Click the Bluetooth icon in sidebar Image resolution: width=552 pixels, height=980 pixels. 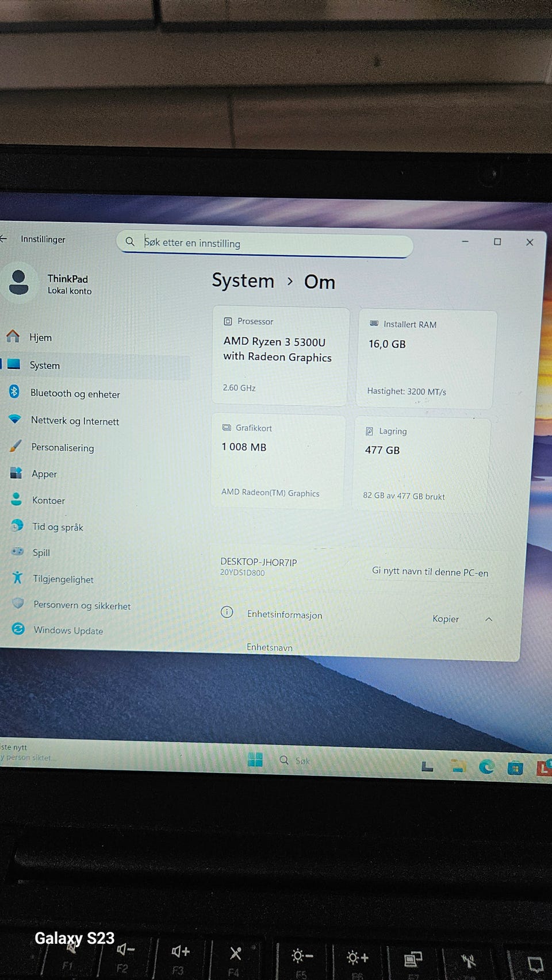coord(14,391)
